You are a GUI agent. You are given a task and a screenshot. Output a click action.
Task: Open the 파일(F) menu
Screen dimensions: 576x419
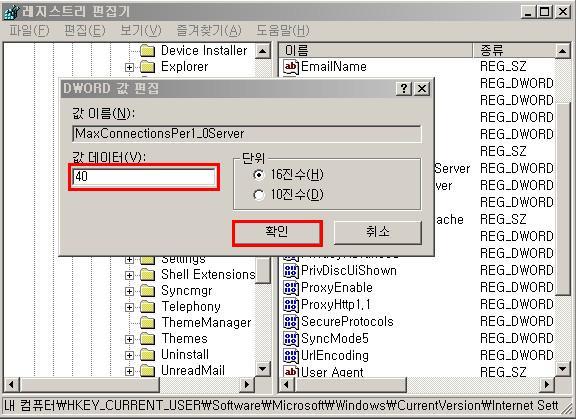coord(29,30)
